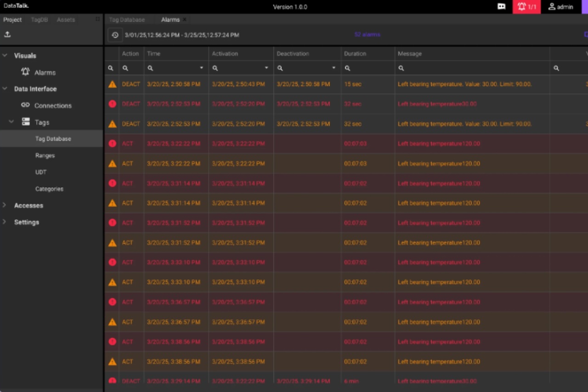
Task: Expand the Accesses section
Action: click(x=5, y=205)
